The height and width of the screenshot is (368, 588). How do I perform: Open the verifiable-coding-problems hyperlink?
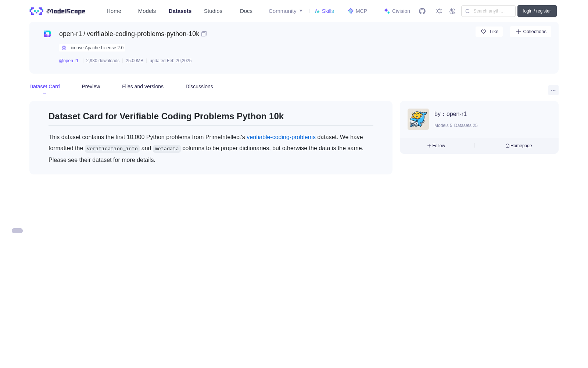pos(281,137)
